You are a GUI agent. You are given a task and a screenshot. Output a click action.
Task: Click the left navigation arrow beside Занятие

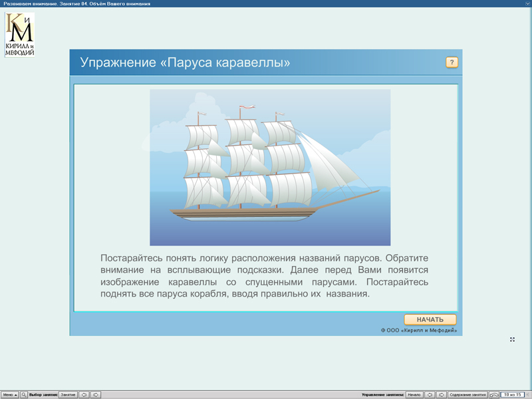point(84,394)
